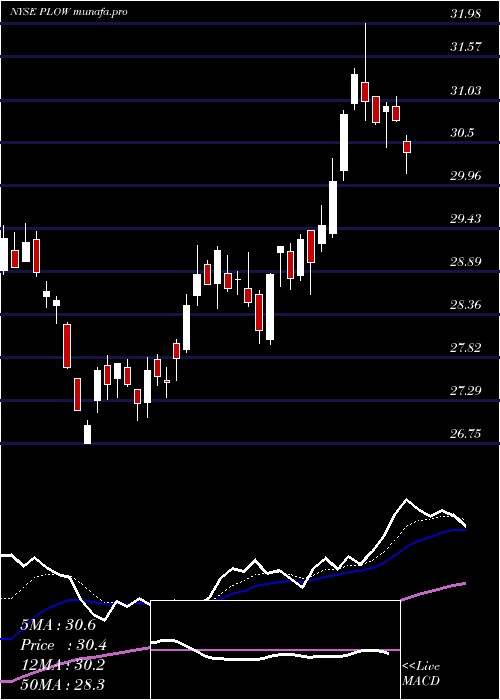Click the Price : 30.4 legend text
Image resolution: width=500 pixels, height=700 pixels.
[63, 645]
